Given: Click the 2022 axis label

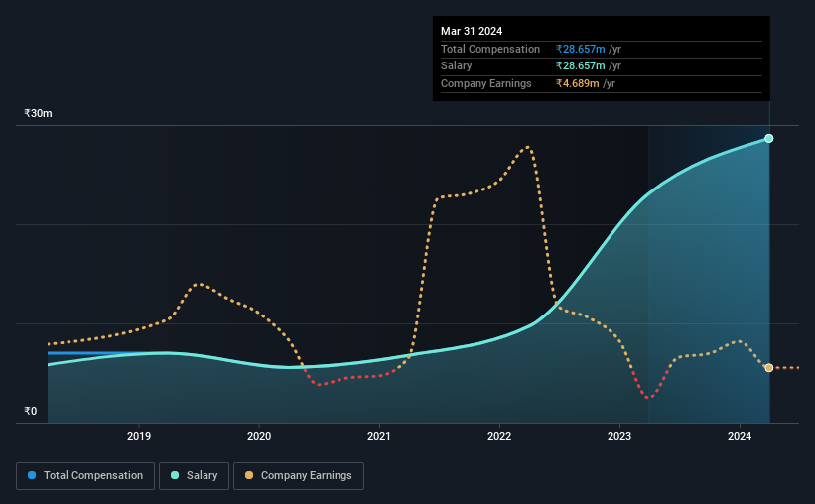Looking at the screenshot, I should click(x=499, y=436).
